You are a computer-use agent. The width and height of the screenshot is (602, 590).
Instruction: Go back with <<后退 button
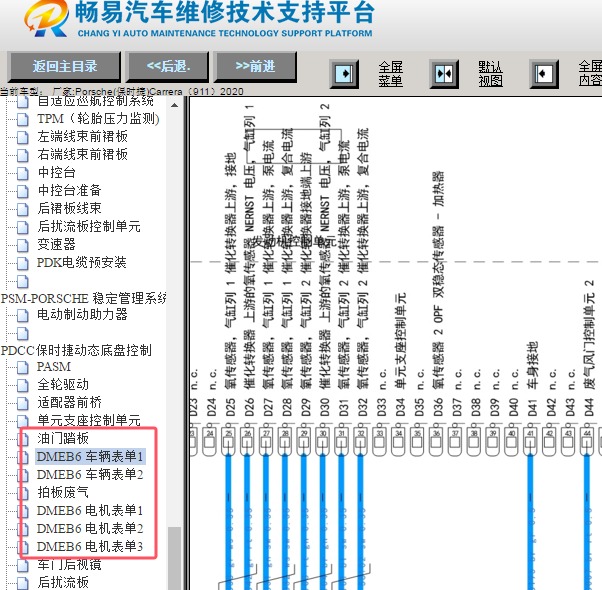click(x=168, y=67)
